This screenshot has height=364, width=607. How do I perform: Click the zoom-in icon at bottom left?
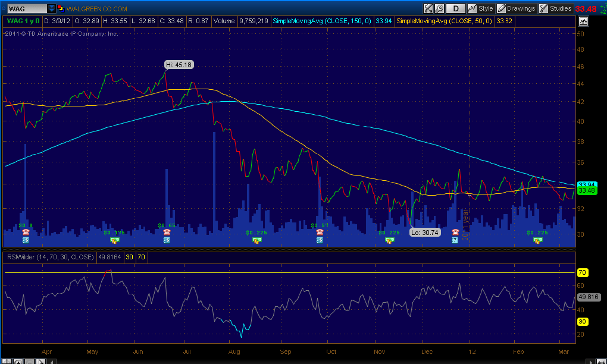click(x=18, y=362)
